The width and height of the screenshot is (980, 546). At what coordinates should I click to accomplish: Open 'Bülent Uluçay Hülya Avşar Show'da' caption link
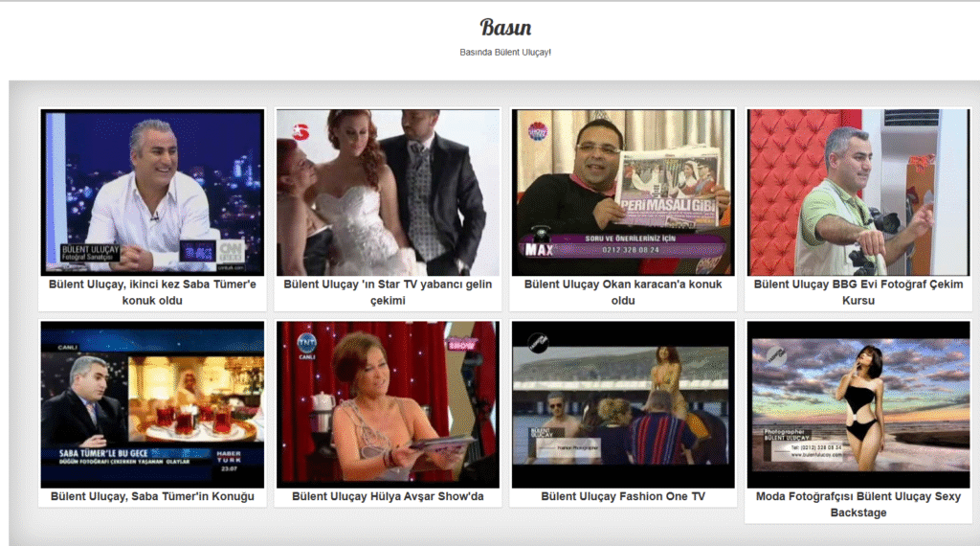coord(388,496)
